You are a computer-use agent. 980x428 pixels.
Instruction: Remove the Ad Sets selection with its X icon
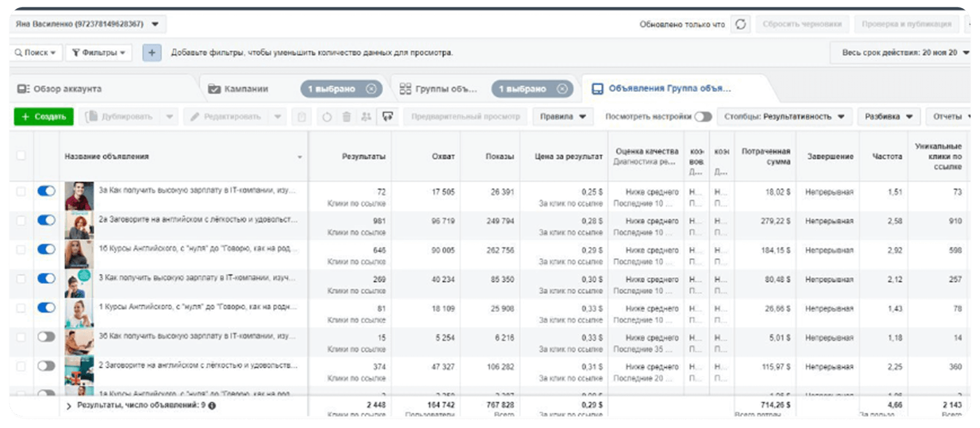[x=562, y=89]
